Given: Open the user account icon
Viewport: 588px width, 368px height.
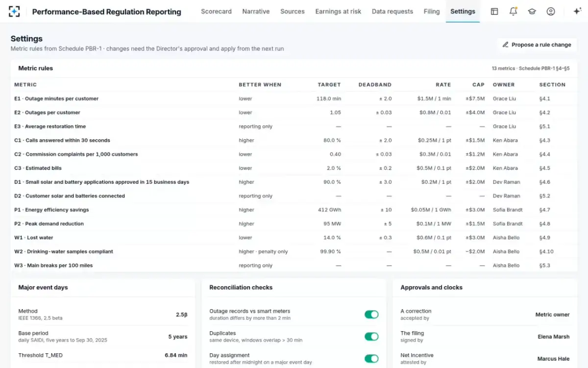Looking at the screenshot, I should tap(551, 11).
